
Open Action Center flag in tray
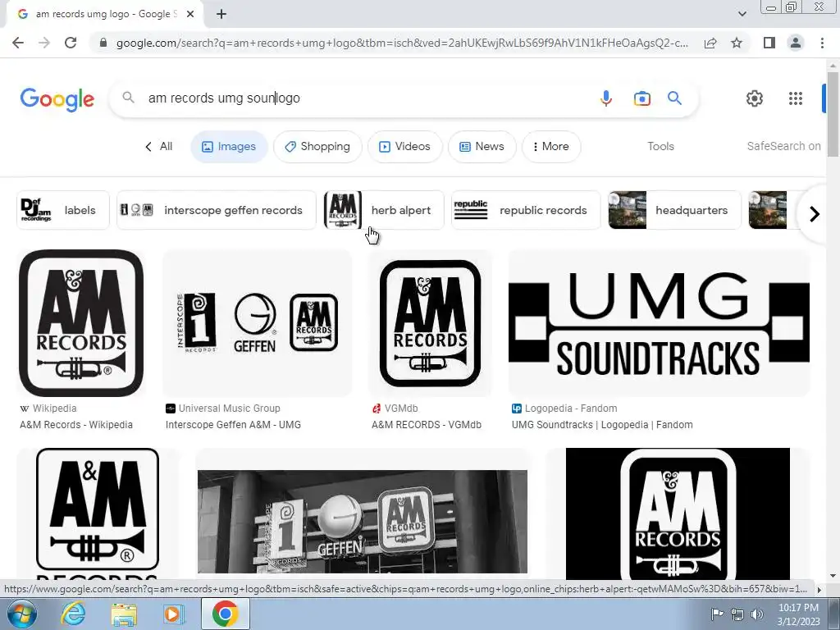tap(717, 614)
